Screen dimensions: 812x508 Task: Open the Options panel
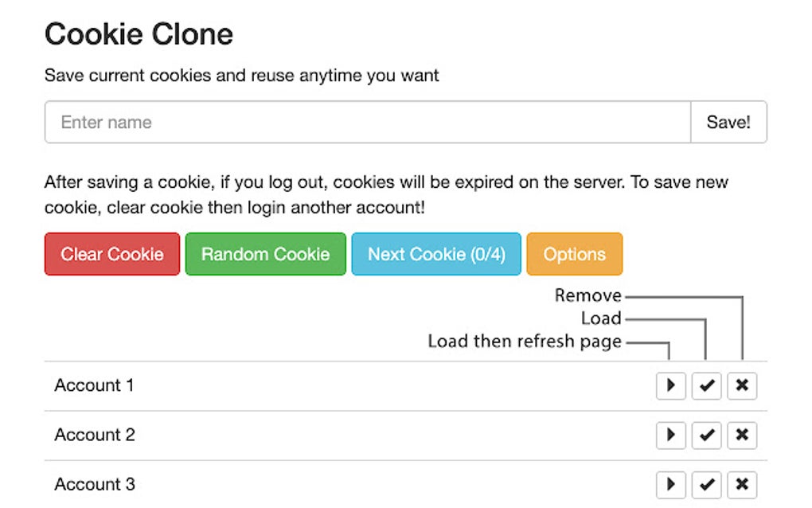click(x=575, y=254)
